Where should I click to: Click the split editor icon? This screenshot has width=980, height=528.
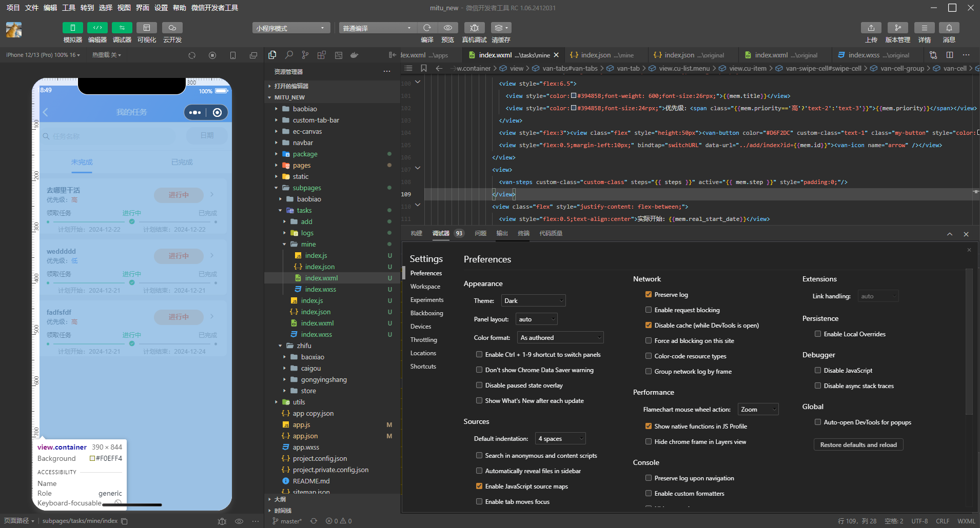pos(950,55)
